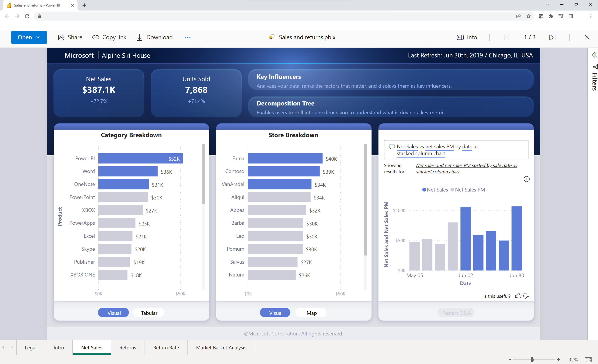Toggle to Map view in Store Breakdown
This screenshot has width=598, height=364.
(x=311, y=313)
